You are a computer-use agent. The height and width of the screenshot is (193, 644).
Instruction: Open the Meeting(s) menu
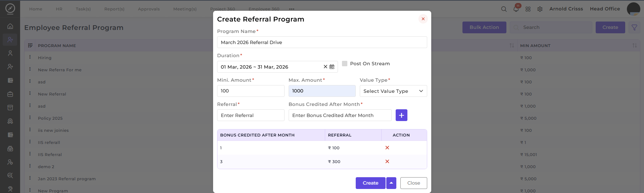(185, 9)
